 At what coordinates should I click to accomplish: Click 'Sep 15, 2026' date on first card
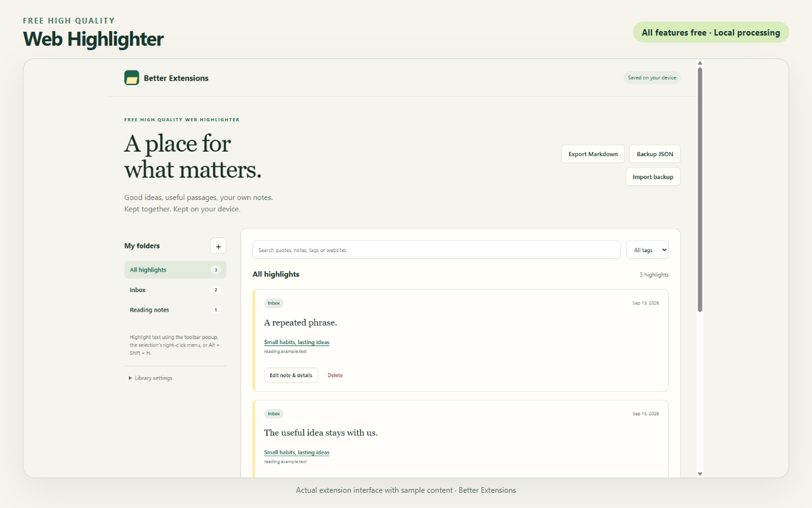[x=646, y=303]
